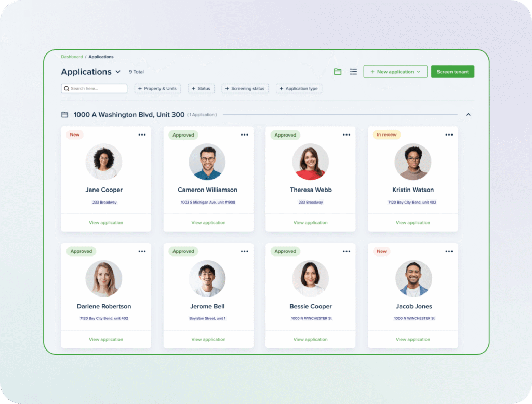Click the New badge on Jane Cooper card
Image resolution: width=532 pixels, height=404 pixels.
click(75, 134)
